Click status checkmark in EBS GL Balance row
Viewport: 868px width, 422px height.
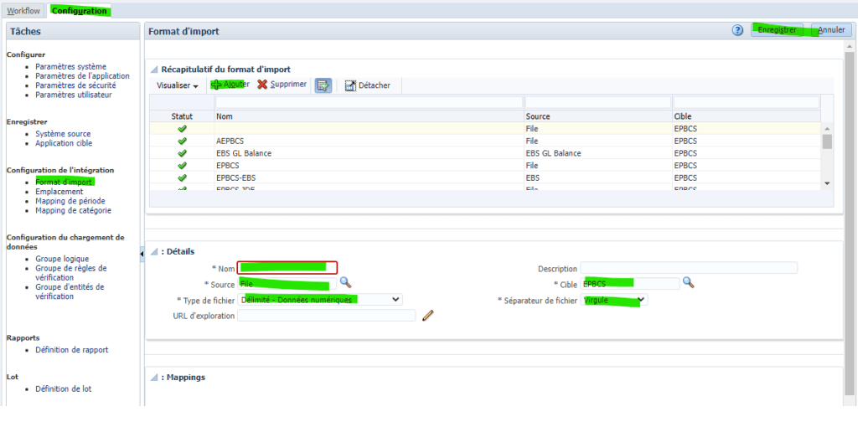pyautogui.click(x=182, y=153)
